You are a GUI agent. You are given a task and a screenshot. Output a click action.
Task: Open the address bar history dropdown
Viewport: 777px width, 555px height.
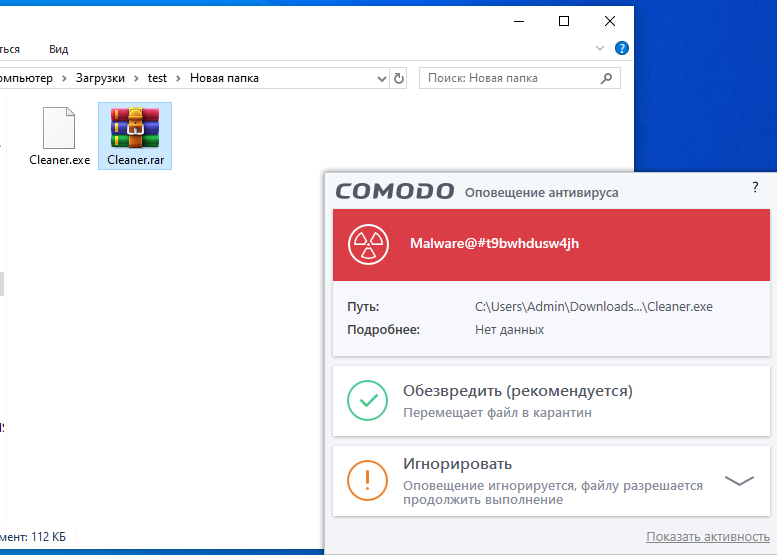(382, 79)
